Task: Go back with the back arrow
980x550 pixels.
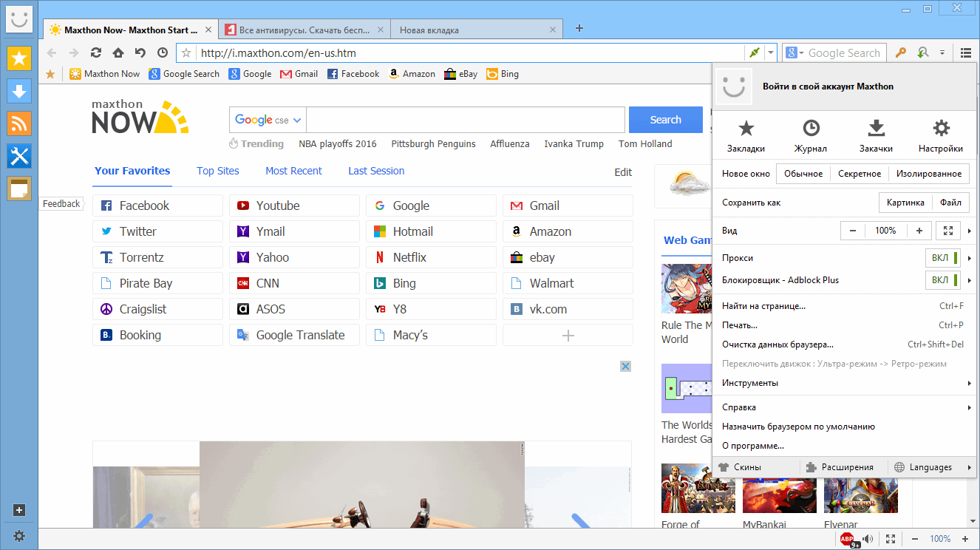Action: coord(52,52)
